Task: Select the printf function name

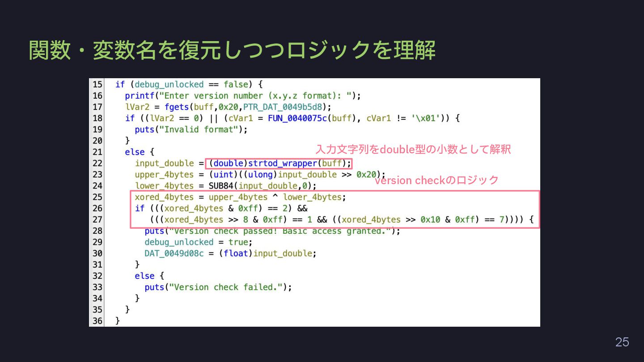Action: coord(140,96)
